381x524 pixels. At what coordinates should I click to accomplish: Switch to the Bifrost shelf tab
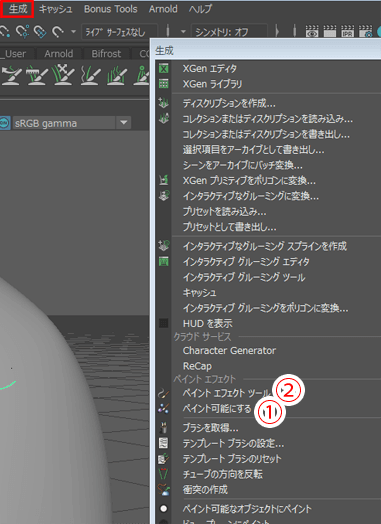[x=106, y=53]
